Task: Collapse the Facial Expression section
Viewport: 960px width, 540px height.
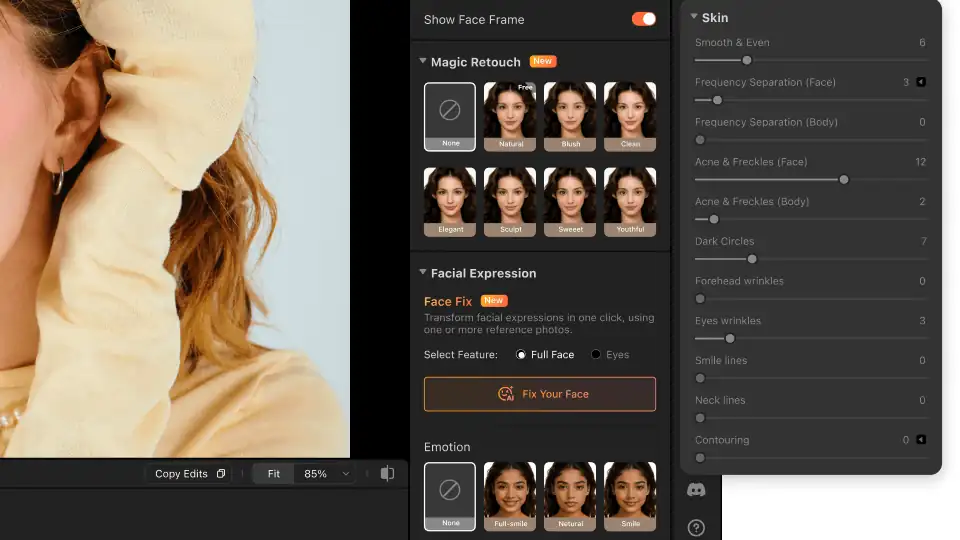Action: (x=422, y=272)
